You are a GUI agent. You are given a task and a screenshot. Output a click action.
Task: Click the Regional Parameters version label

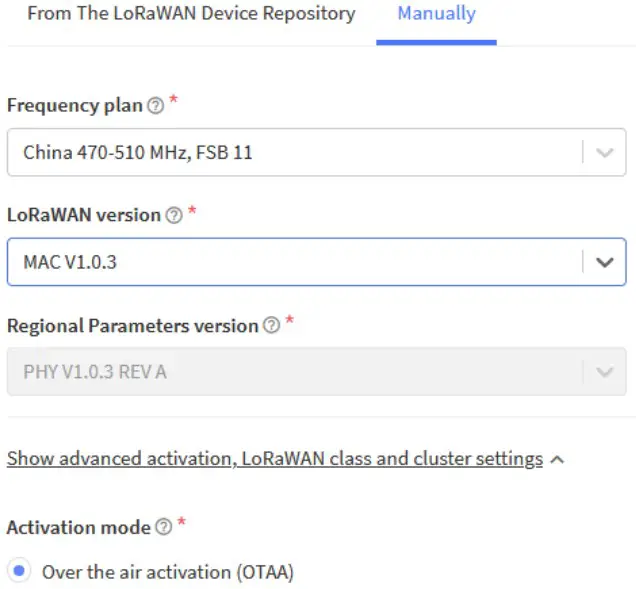pyautogui.click(x=133, y=326)
